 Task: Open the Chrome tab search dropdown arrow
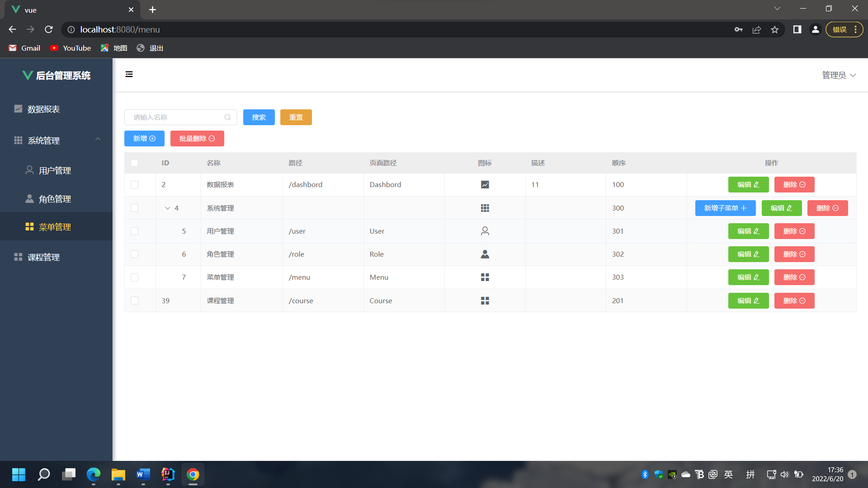click(x=777, y=9)
